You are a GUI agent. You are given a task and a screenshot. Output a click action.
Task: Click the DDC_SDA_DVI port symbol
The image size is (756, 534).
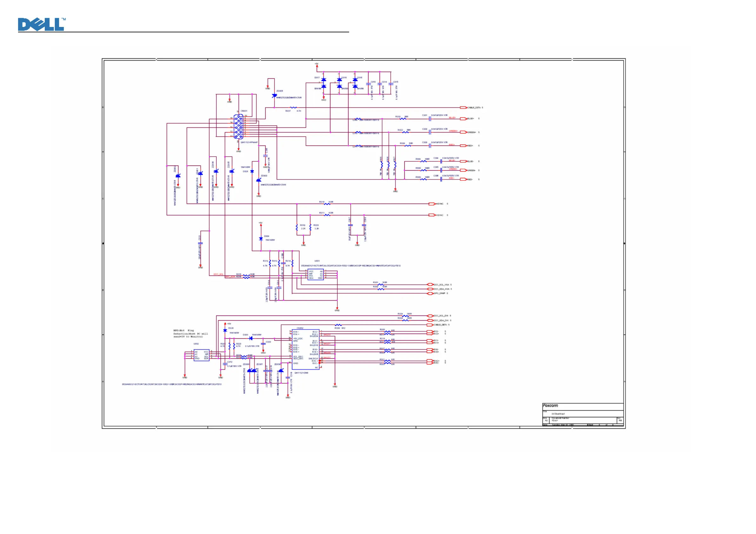click(430, 320)
